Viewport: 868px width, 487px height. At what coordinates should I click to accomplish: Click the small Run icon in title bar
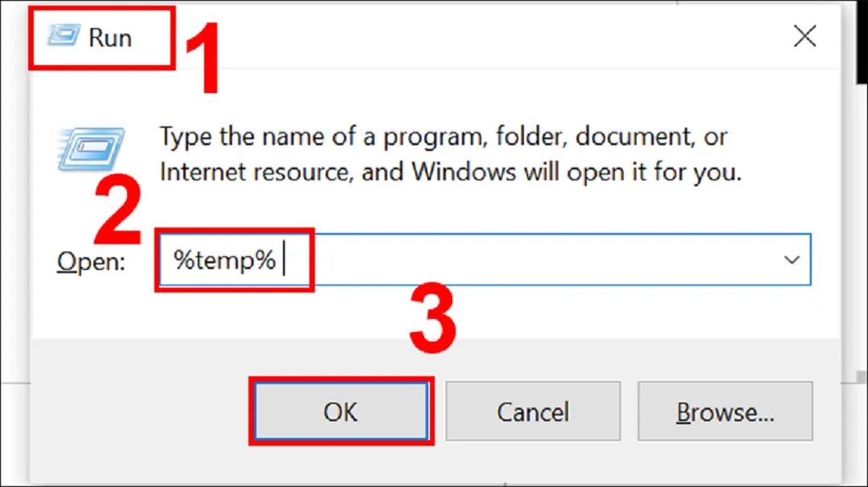pyautogui.click(x=64, y=37)
